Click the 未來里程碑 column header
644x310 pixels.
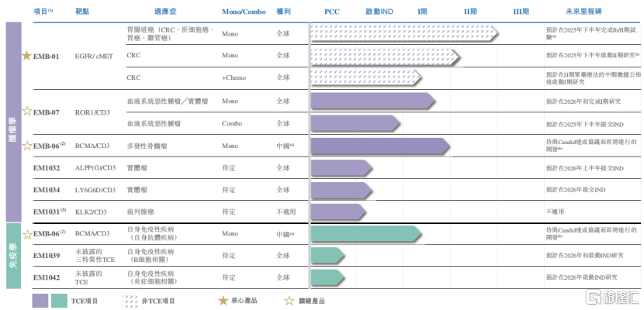(x=583, y=12)
